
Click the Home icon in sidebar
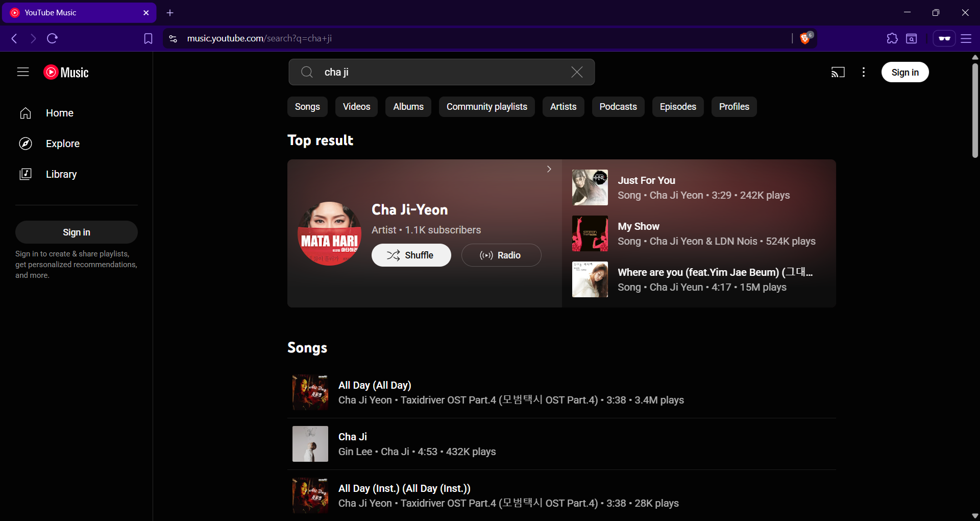click(x=26, y=113)
